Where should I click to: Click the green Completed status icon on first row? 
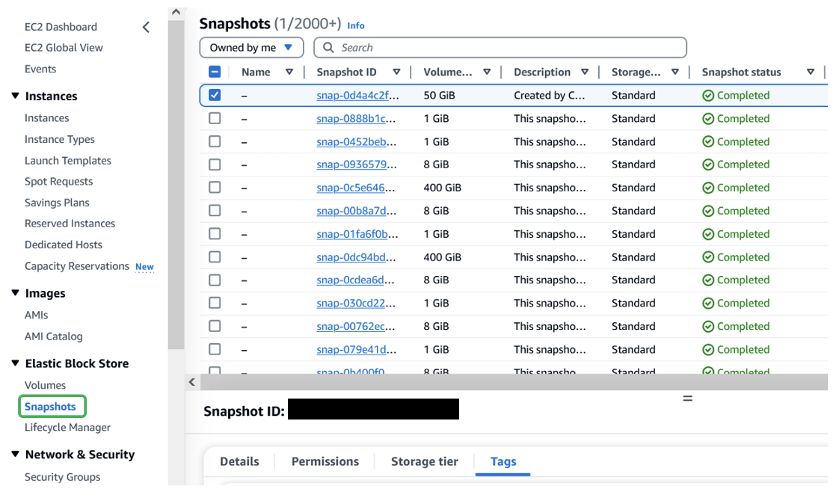click(708, 95)
